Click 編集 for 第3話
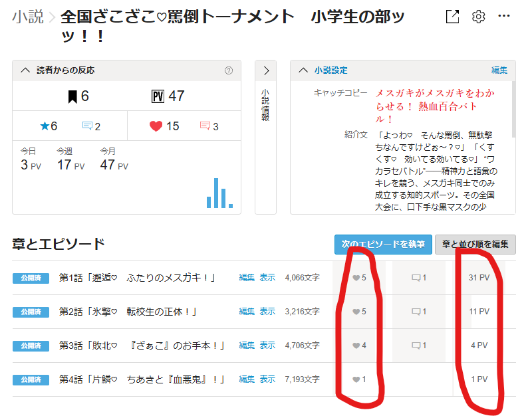This screenshot has width=532, height=416. [247, 346]
